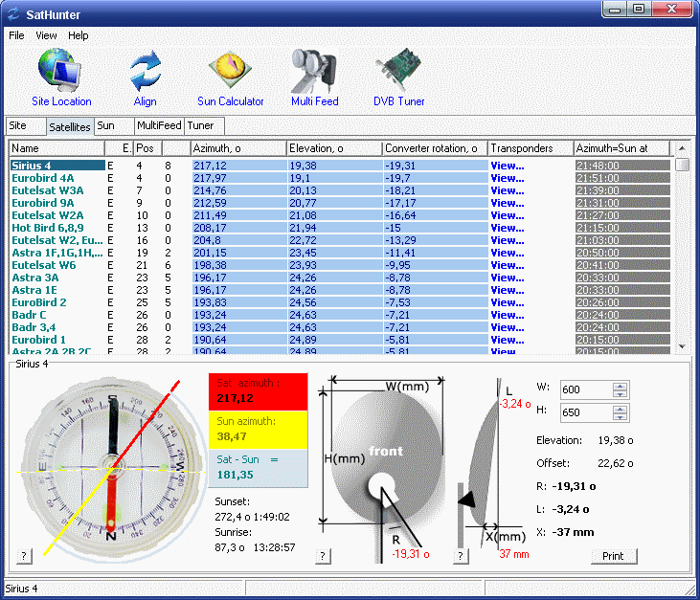Open the File menu

[x=16, y=35]
